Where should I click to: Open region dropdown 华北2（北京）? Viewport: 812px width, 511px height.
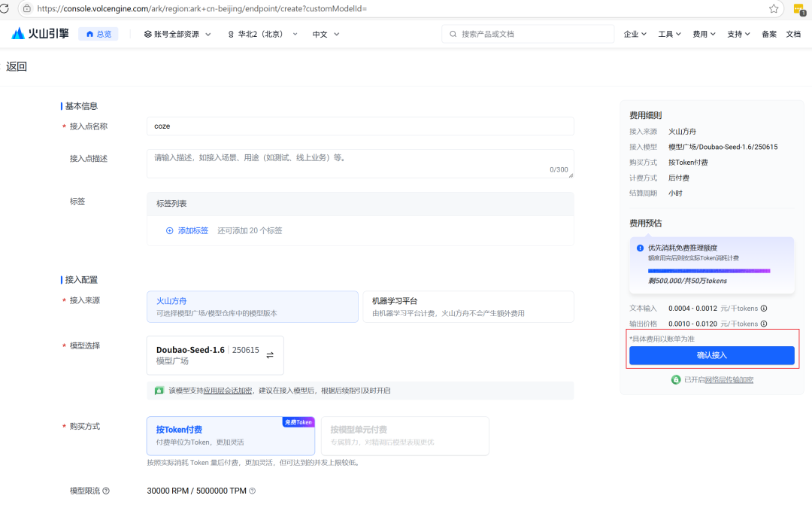coord(262,34)
